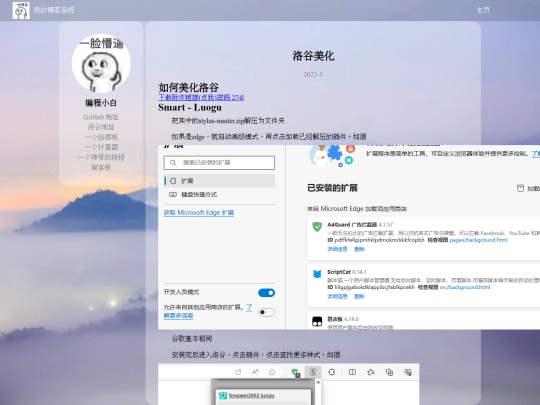Open the 一个计算器 sidebar link

click(101, 147)
